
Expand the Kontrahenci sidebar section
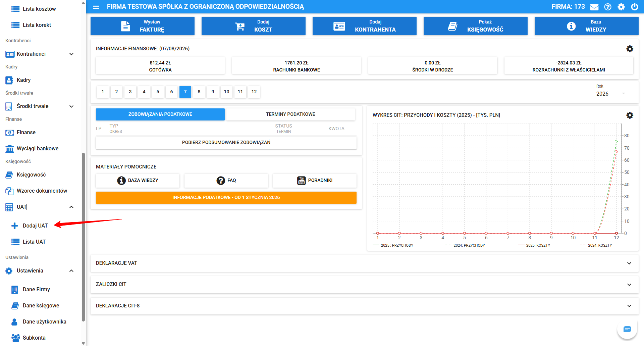tap(71, 54)
